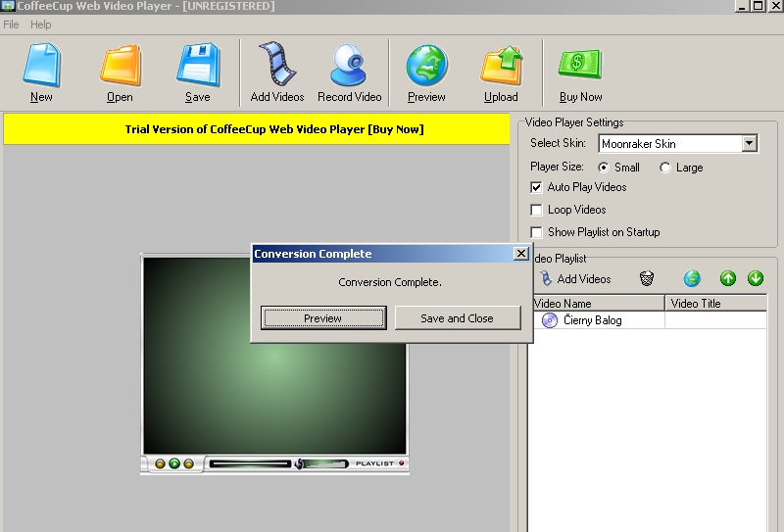
Task: Click the Upload toolbar icon
Action: point(501,65)
